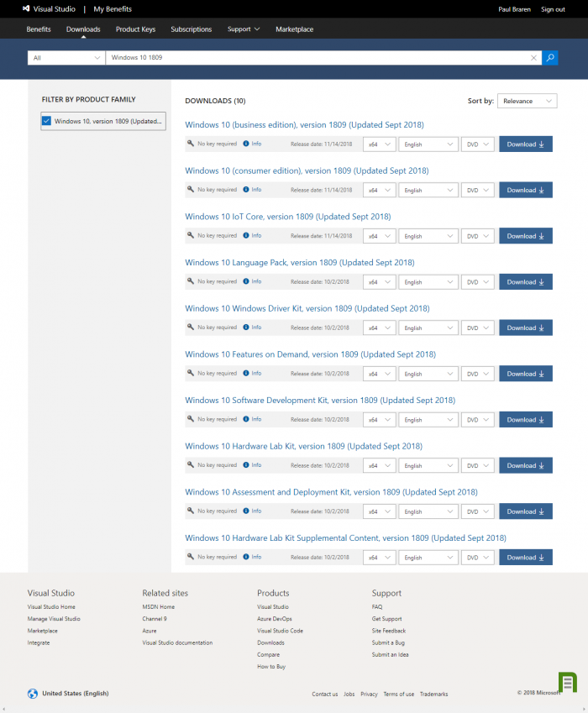588x713 pixels.
Task: Click Info icon for Features on Demand
Action: pos(246,374)
